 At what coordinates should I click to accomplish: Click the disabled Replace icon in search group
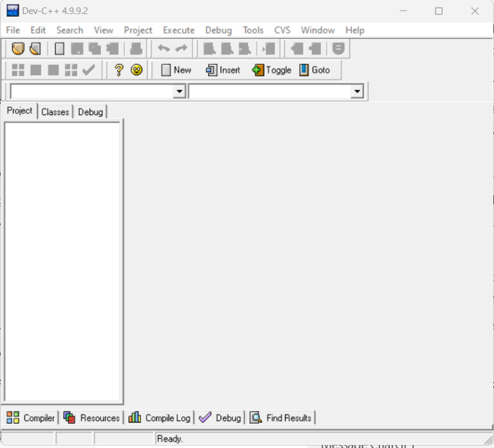pyautogui.click(x=227, y=49)
